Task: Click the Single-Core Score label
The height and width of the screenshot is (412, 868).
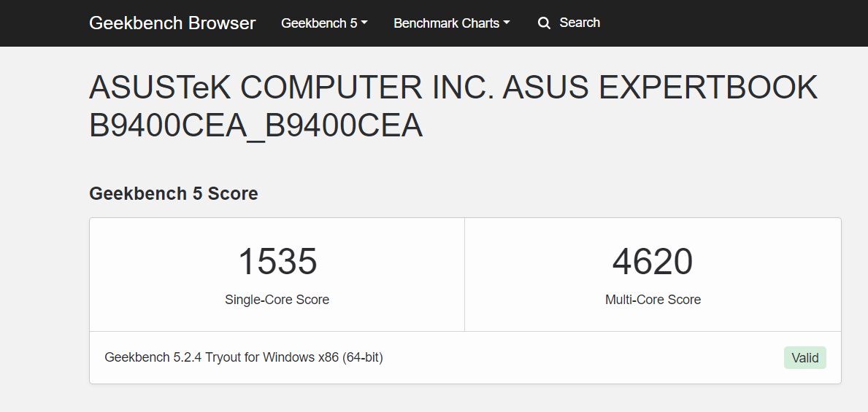Action: click(x=277, y=300)
